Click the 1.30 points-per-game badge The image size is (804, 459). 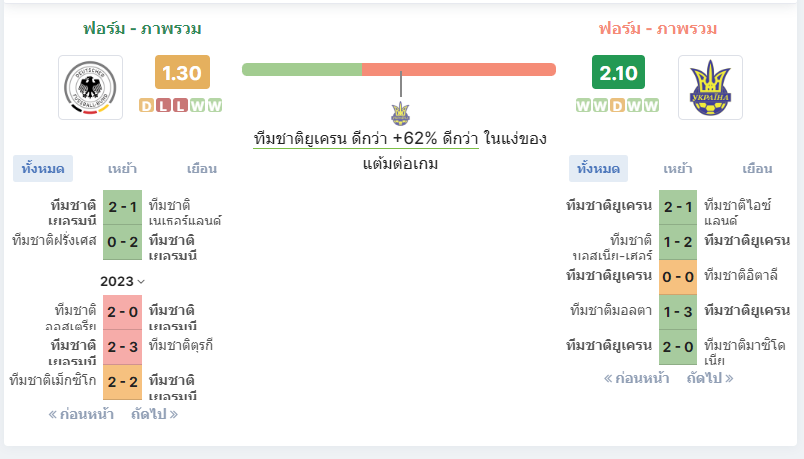click(182, 72)
